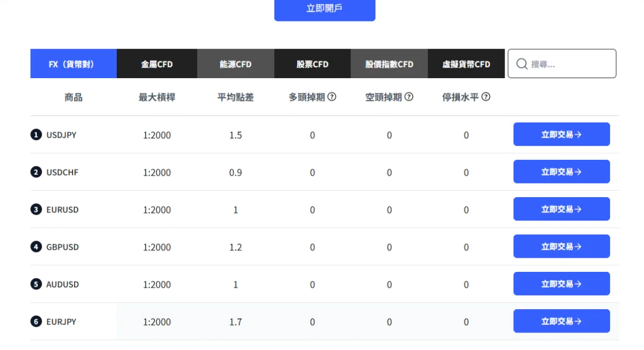The height and width of the screenshot is (350, 644).
Task: Focus the 搜尋 search input field
Action: coord(562,64)
